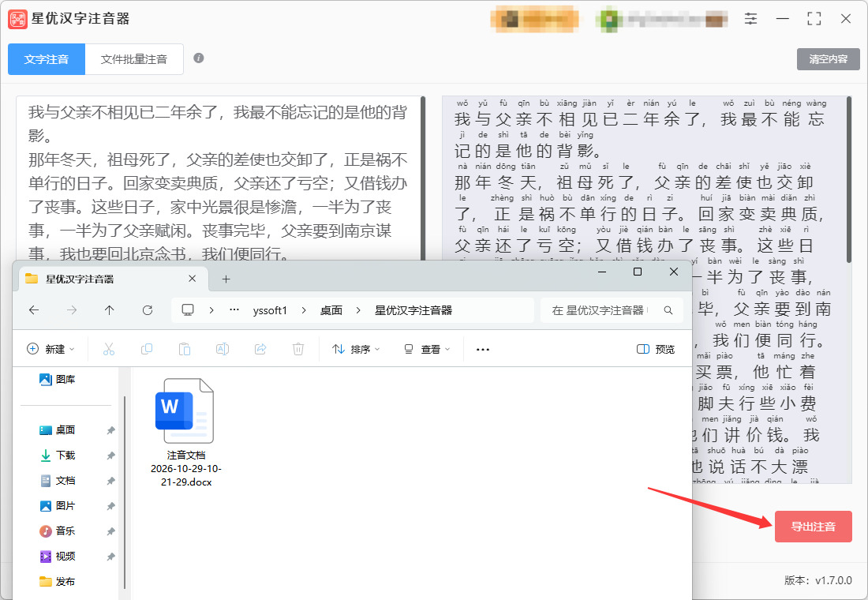
Task: Click the search magnifier icon in Explorer
Action: coord(668,310)
